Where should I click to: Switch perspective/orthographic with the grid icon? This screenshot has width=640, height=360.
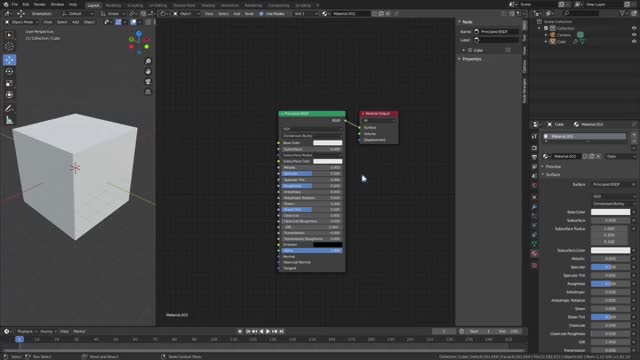point(148,92)
